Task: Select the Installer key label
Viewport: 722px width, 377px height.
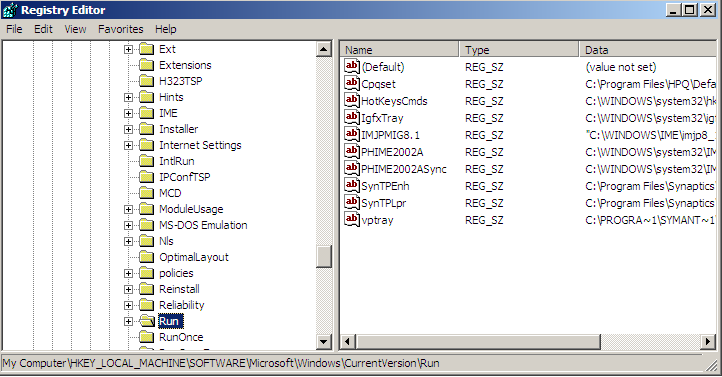Action: click(x=179, y=129)
